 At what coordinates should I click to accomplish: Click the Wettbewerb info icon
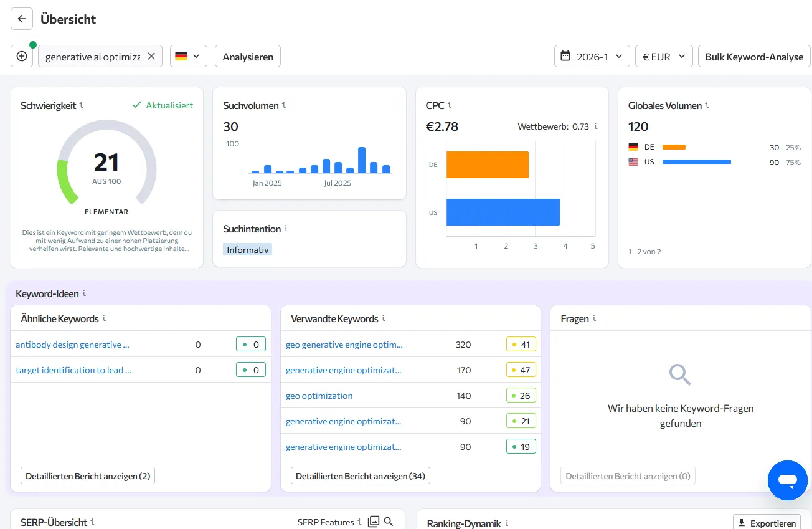tap(595, 126)
